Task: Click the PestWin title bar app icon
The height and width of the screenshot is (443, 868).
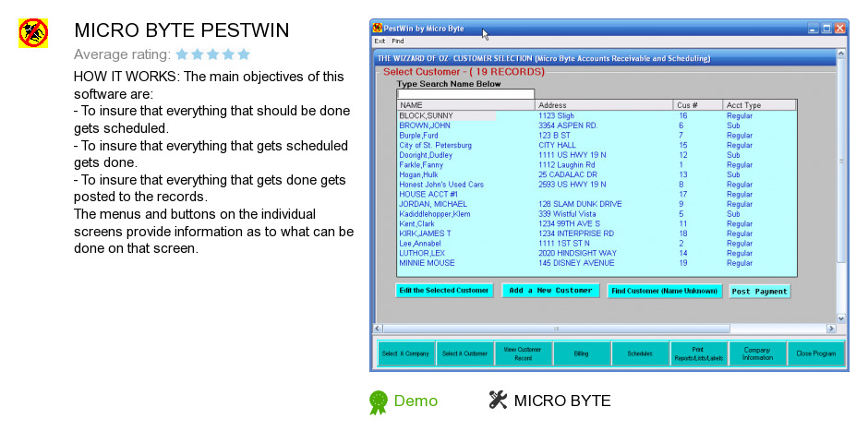Action: point(378,28)
